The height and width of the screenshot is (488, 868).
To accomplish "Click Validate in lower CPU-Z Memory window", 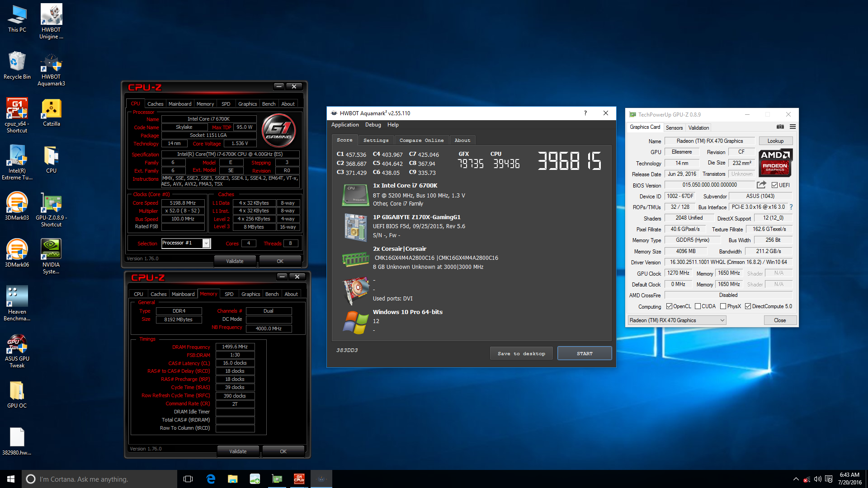I will coord(238,451).
